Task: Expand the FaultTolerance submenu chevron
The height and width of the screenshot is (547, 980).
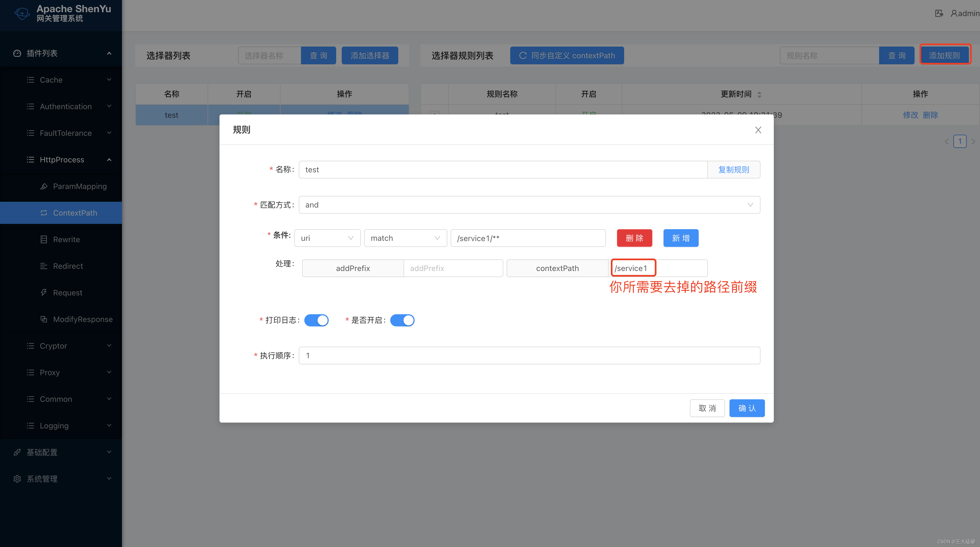Action: (x=109, y=133)
